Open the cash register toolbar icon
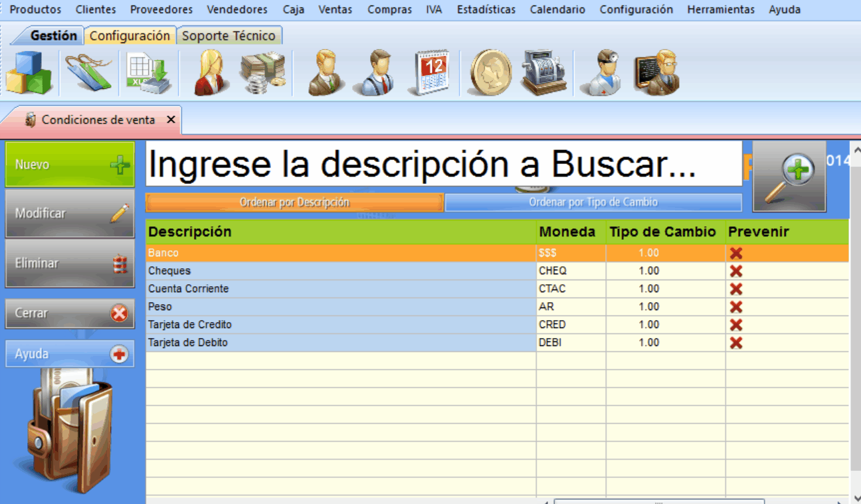 pyautogui.click(x=543, y=72)
